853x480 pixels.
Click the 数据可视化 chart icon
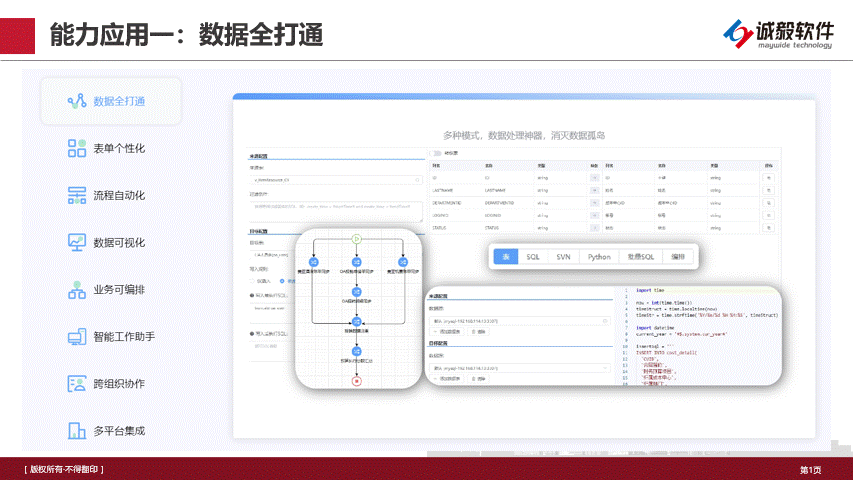77,242
